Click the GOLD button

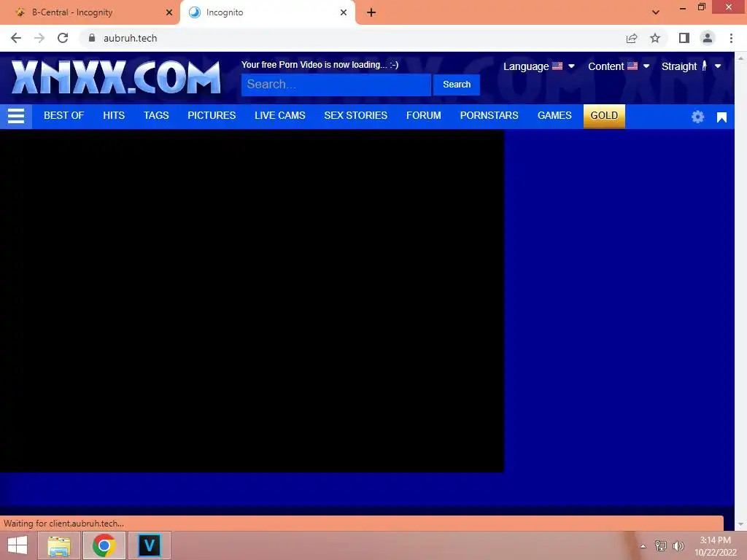click(x=604, y=116)
